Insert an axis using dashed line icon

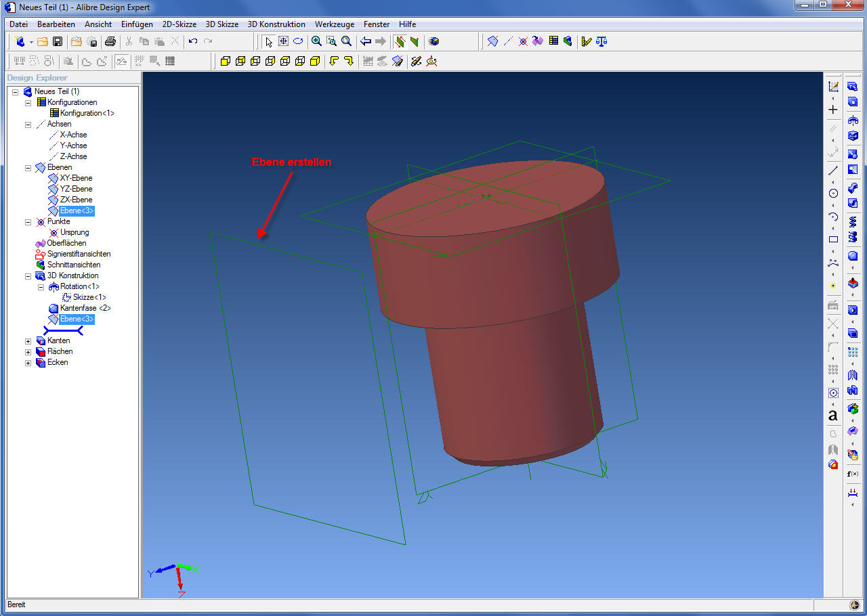coord(508,41)
